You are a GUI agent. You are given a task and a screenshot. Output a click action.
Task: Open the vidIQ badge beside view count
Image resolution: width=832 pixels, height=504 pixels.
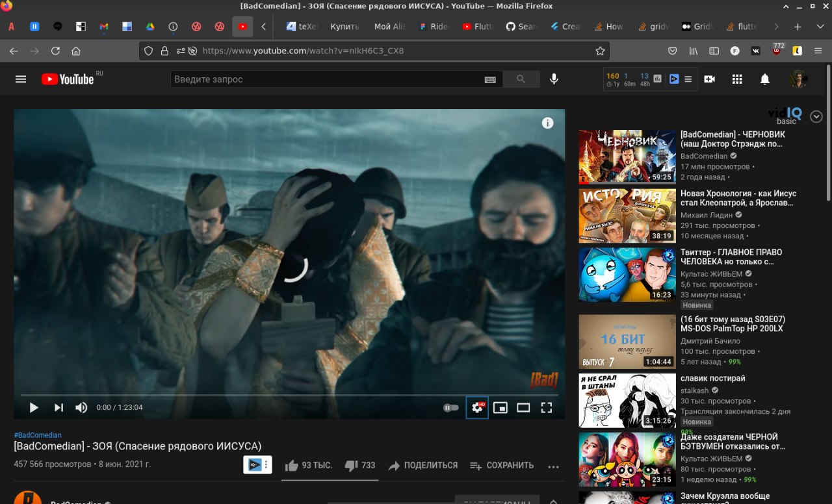pyautogui.click(x=257, y=465)
